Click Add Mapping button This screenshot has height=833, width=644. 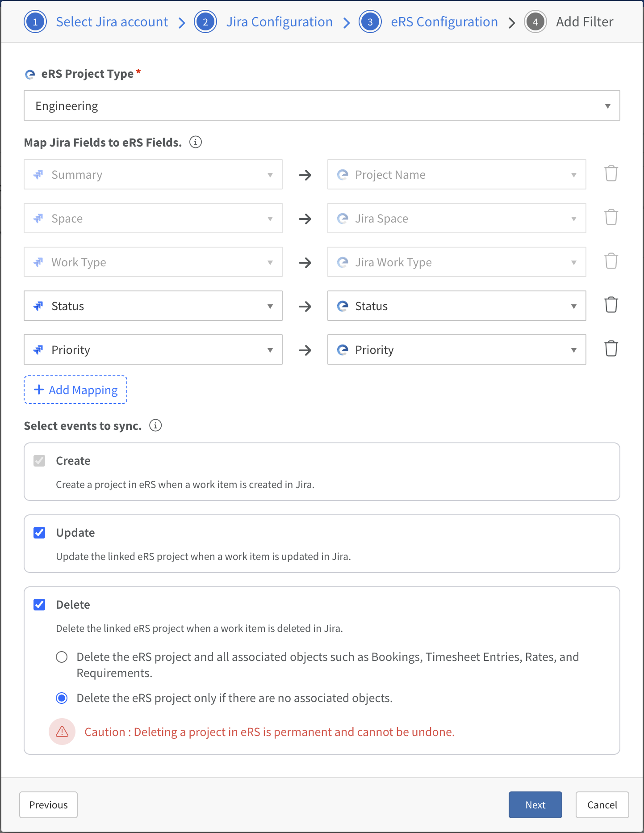click(75, 390)
